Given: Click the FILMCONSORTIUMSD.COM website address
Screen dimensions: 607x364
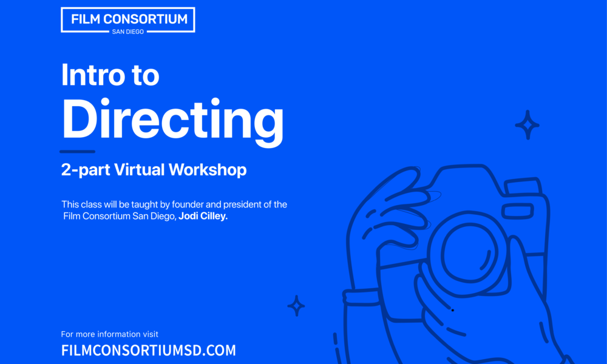Looking at the screenshot, I should (x=149, y=351).
